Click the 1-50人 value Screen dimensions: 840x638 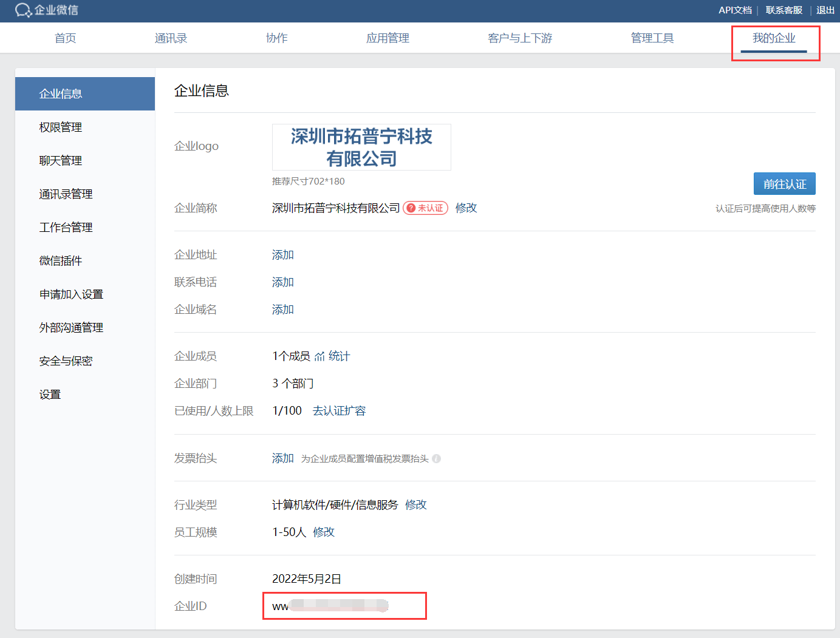coord(289,532)
